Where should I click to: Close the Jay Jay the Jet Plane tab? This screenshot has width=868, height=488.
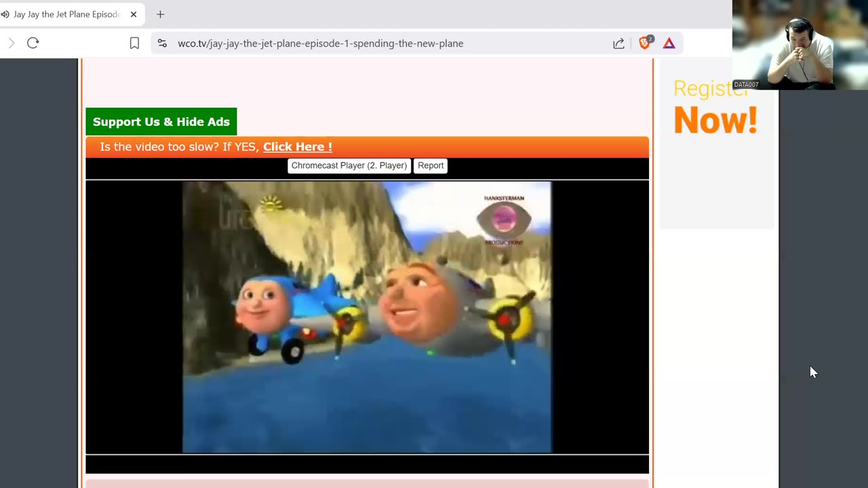click(134, 14)
